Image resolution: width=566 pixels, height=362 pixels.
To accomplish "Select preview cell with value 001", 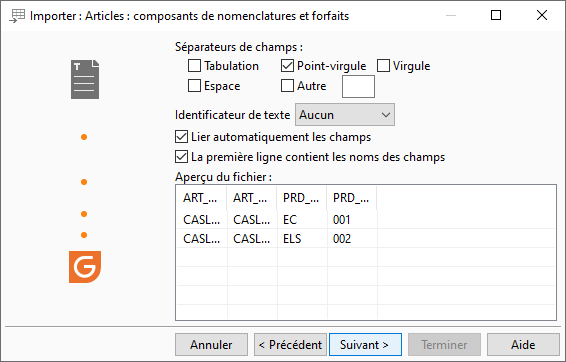I will click(352, 219).
